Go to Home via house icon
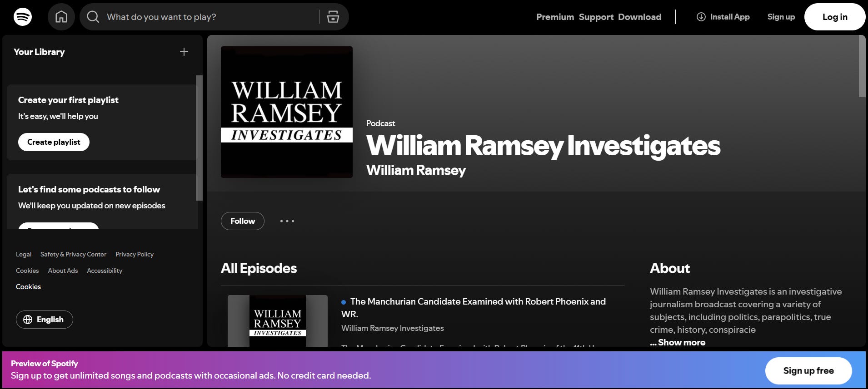The width and height of the screenshot is (868, 389). tap(61, 17)
